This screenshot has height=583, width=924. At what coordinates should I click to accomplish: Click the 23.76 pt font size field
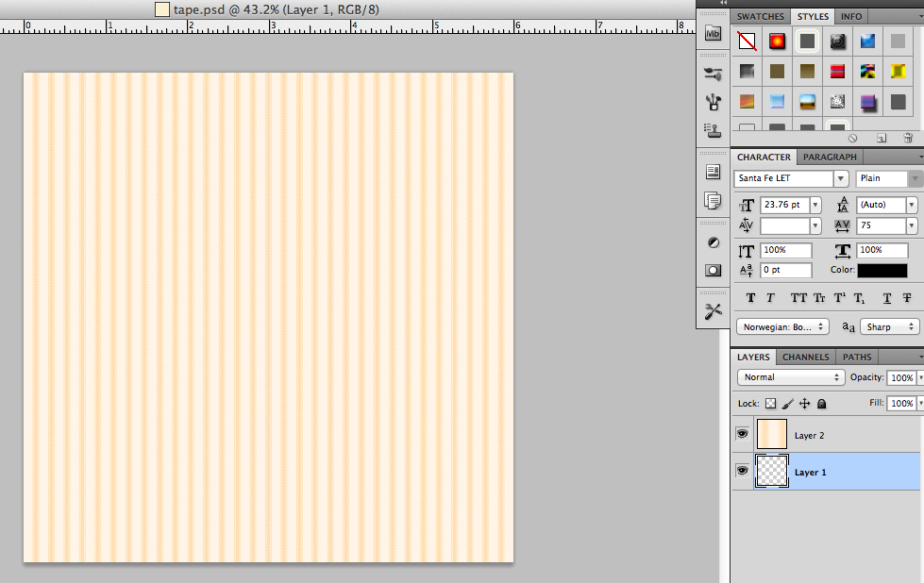pos(783,205)
